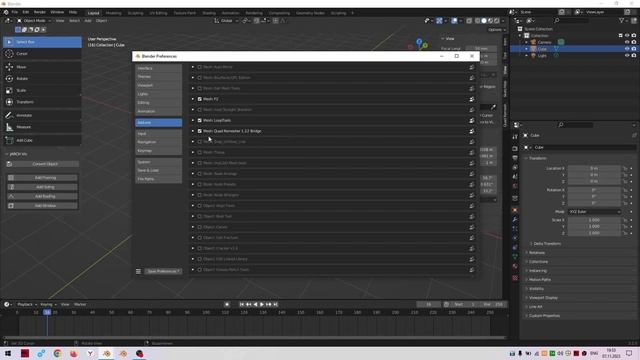Click documentation icon on Mesh LoopTools row
640x360 pixels.
pyautogui.click(x=472, y=120)
